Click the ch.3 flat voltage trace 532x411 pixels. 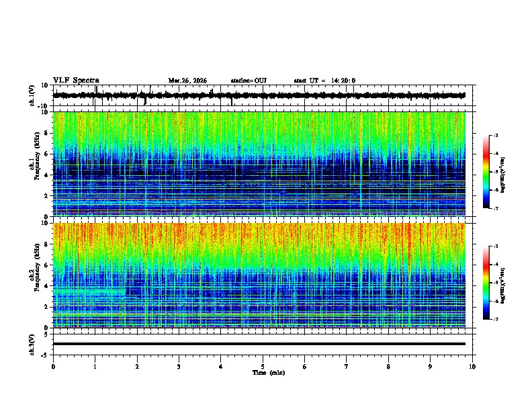[x=259, y=344]
